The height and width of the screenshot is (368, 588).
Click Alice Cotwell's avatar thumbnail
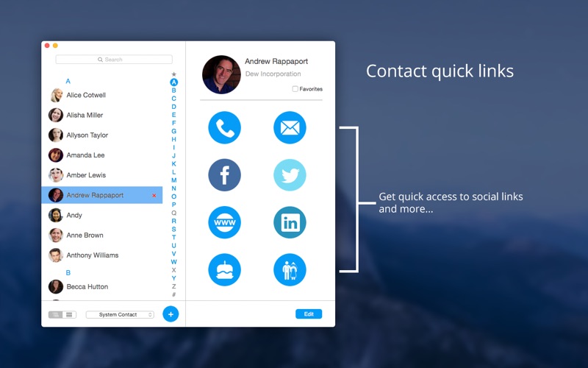click(x=56, y=95)
